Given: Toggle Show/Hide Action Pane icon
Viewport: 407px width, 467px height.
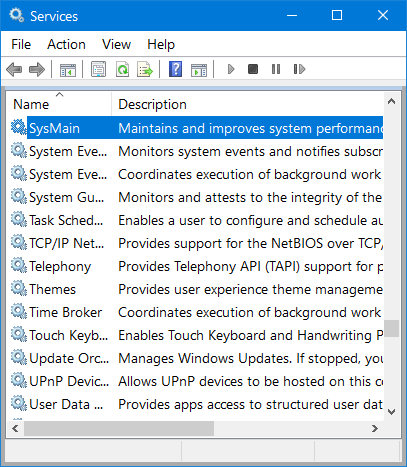Looking at the screenshot, I should tap(199, 70).
